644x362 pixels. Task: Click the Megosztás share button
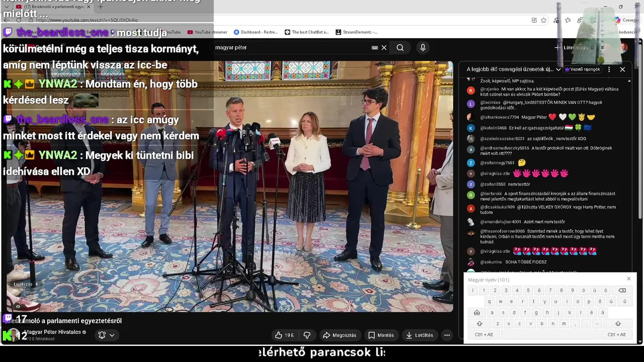[x=340, y=335]
